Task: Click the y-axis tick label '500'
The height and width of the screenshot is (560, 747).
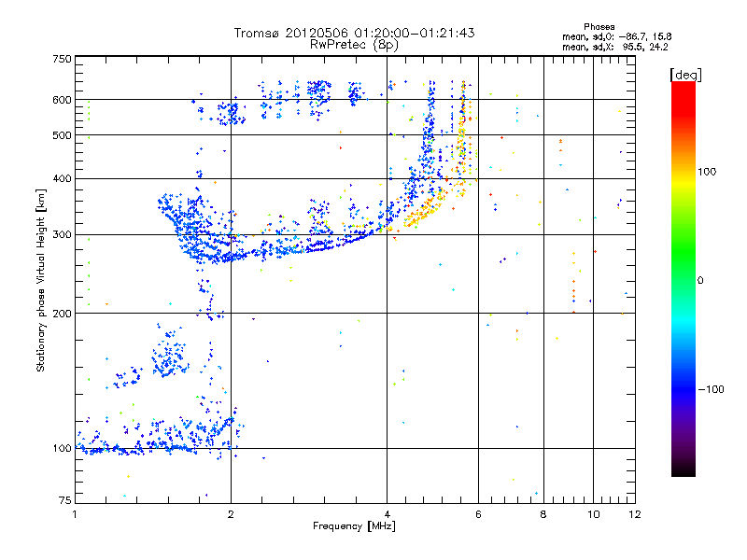Action: tap(63, 135)
